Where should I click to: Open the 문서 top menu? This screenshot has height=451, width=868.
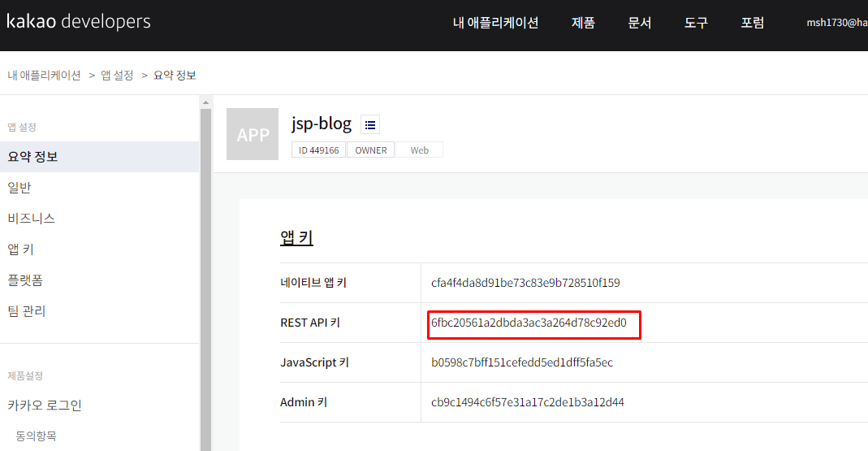click(639, 23)
